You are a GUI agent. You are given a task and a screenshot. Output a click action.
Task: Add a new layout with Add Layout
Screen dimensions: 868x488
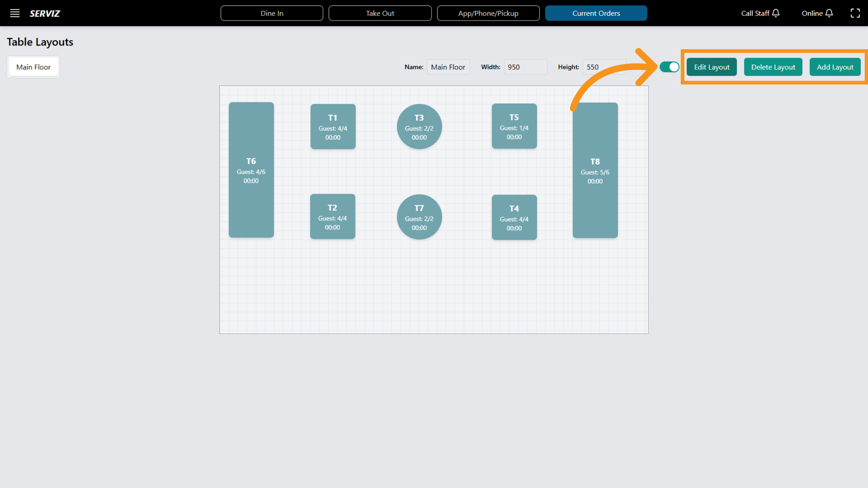pos(835,67)
